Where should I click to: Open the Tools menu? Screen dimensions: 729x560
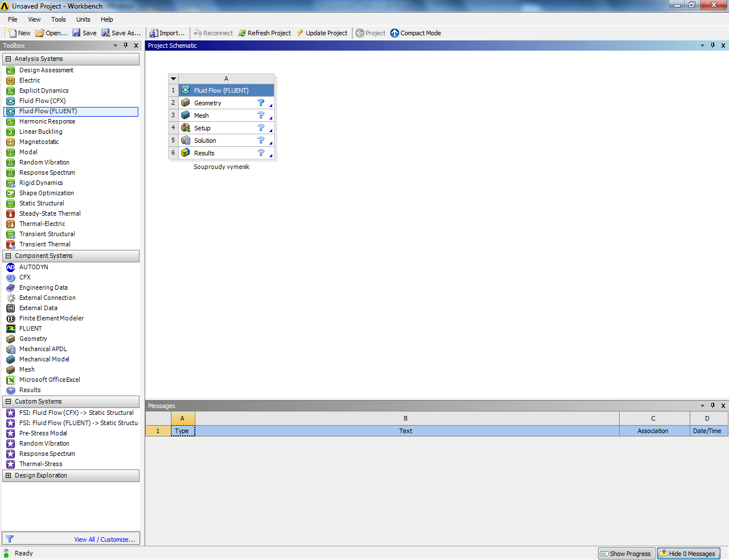[x=59, y=19]
